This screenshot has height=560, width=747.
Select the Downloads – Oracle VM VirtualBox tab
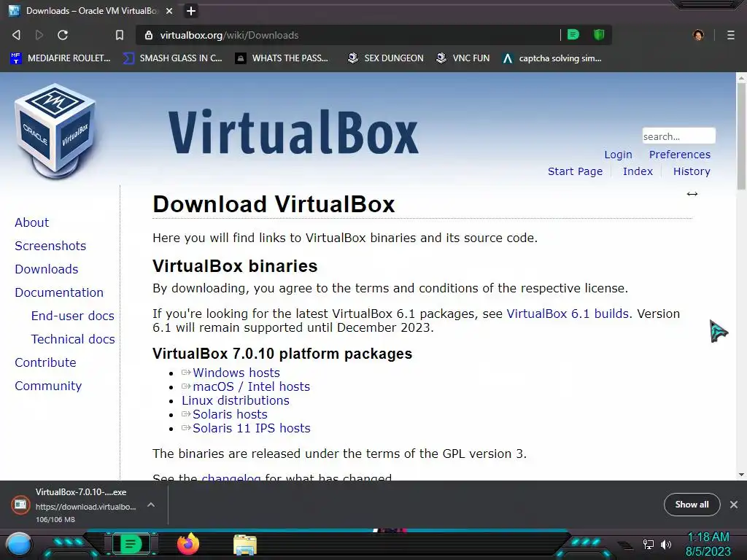pyautogui.click(x=90, y=11)
